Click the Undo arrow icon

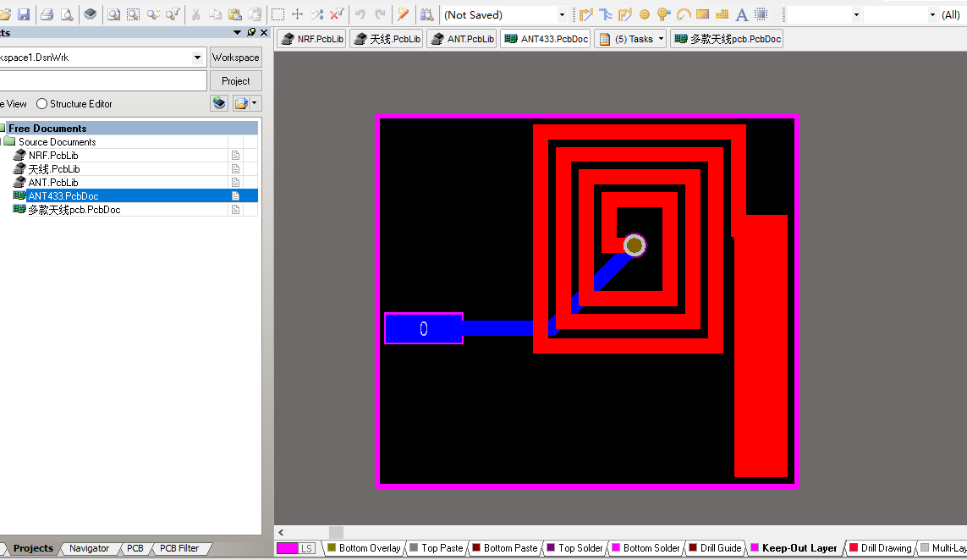pyautogui.click(x=360, y=14)
